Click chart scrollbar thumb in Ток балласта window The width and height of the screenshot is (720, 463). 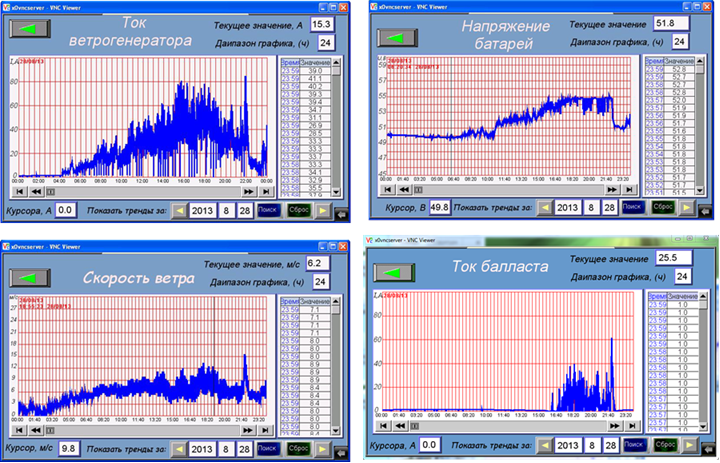415,426
